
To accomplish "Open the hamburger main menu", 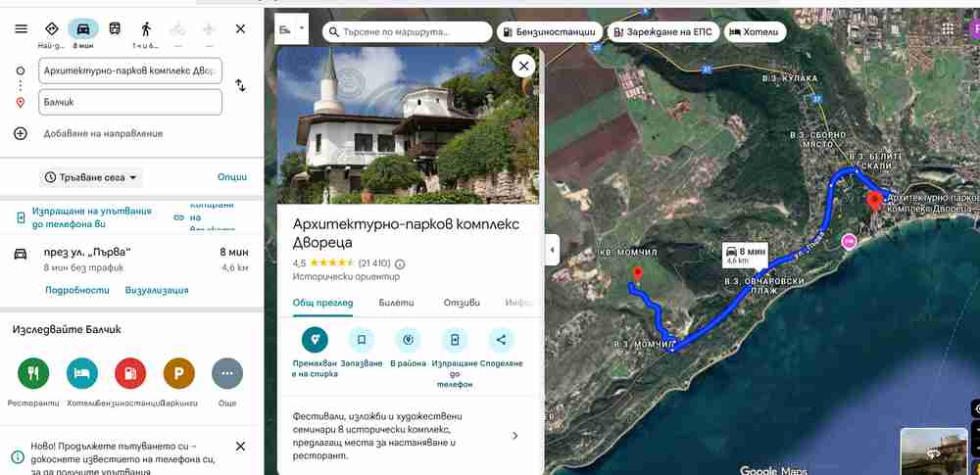I will [21, 28].
